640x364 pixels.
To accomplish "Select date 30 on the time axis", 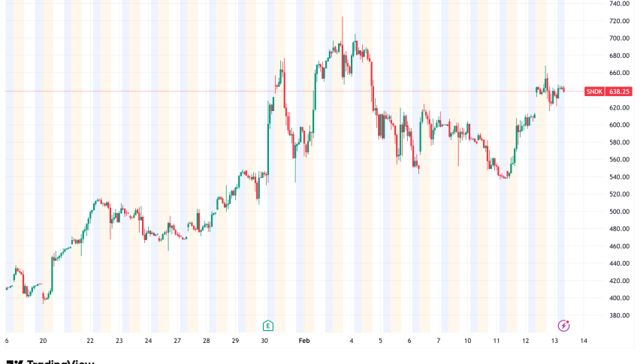I will 264,340.
